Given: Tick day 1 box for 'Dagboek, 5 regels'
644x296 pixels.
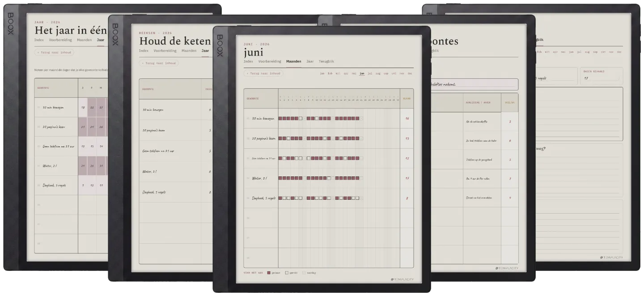Looking at the screenshot, I should click(x=280, y=197).
